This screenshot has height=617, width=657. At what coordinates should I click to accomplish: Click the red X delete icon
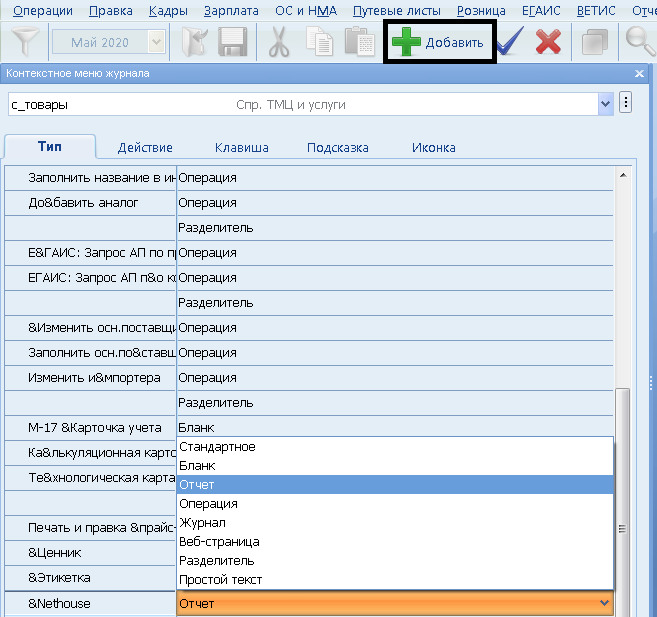coord(548,42)
